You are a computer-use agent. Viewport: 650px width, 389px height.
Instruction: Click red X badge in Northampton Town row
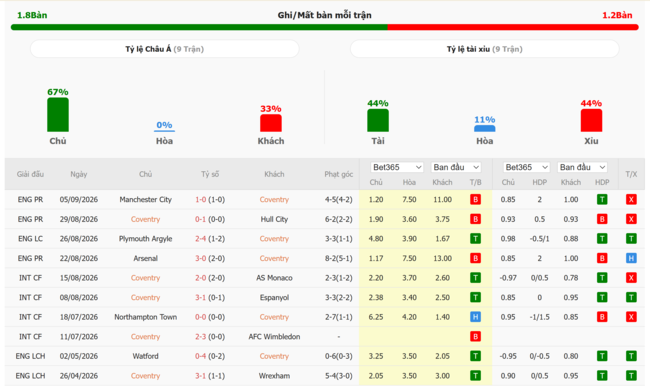[631, 317]
